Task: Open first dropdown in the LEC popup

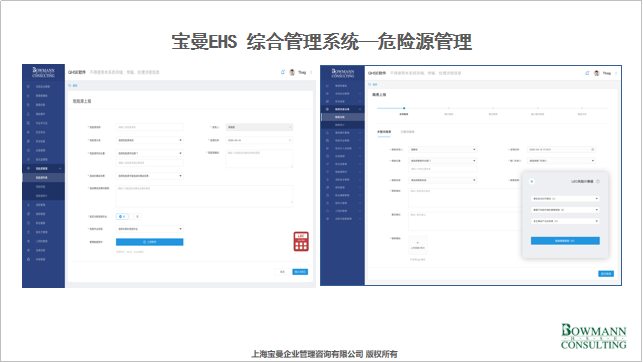Action: (565, 198)
